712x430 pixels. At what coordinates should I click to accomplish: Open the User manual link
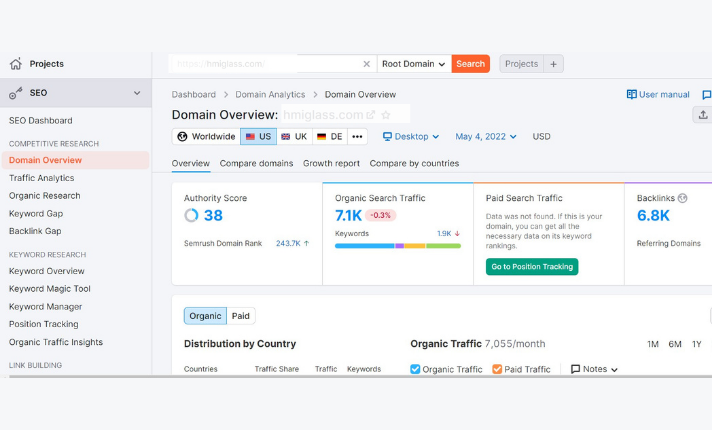pos(664,94)
